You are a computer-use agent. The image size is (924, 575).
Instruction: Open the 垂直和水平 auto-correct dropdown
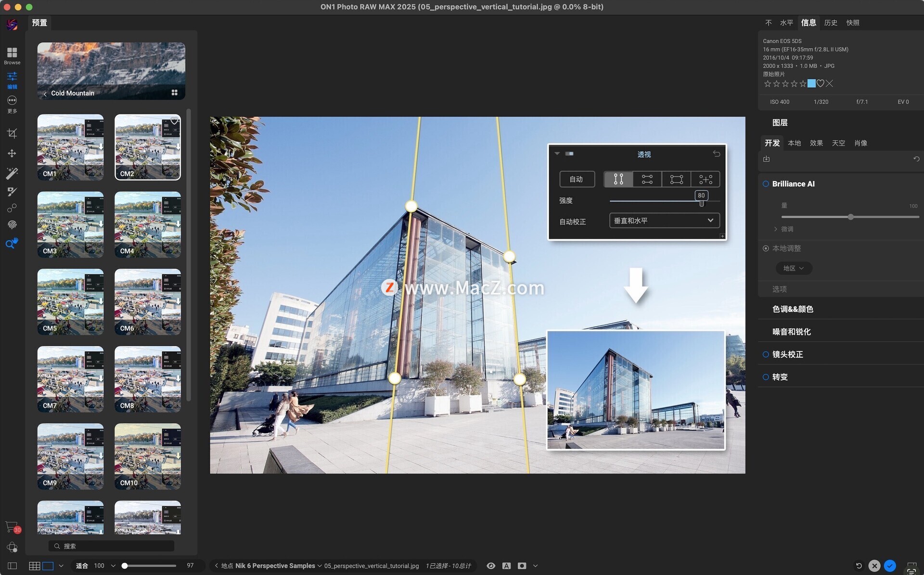[x=664, y=221]
